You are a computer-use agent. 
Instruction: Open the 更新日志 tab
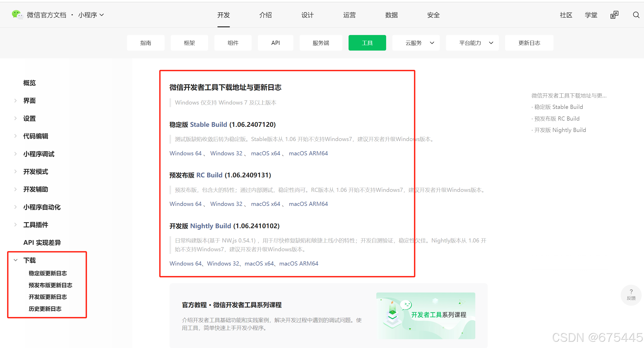(529, 43)
